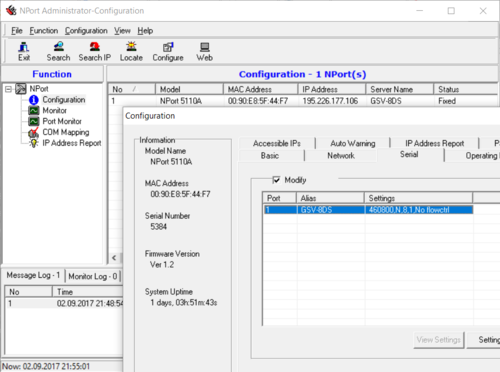Click the Alias column header
500x372 pixels.
point(330,198)
